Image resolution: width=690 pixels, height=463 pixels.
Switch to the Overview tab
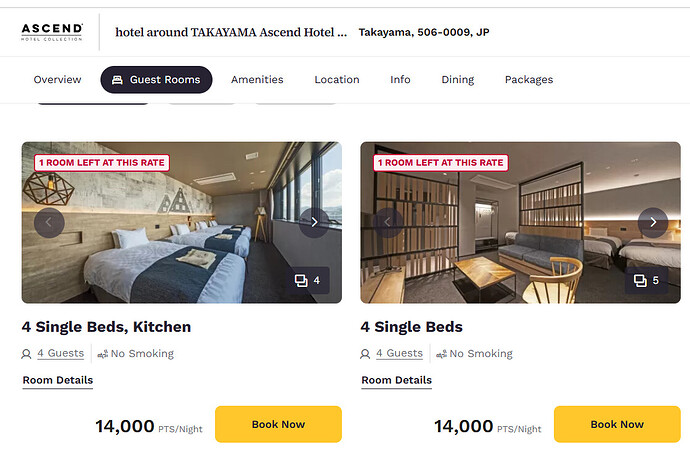57,80
